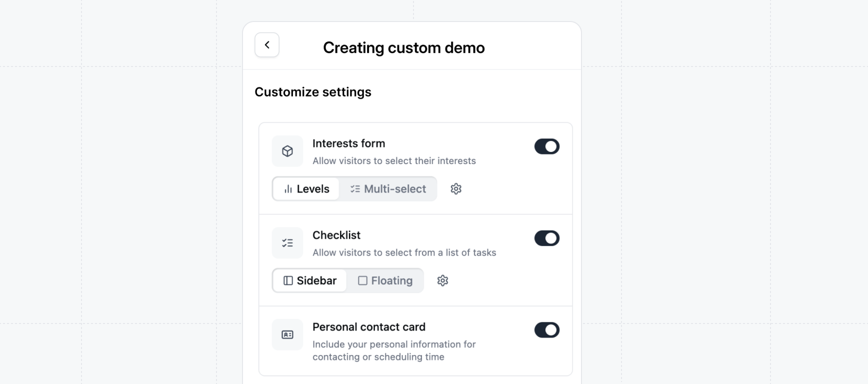868x384 pixels.
Task: Click the "Customize settings" heading
Action: coord(313,92)
